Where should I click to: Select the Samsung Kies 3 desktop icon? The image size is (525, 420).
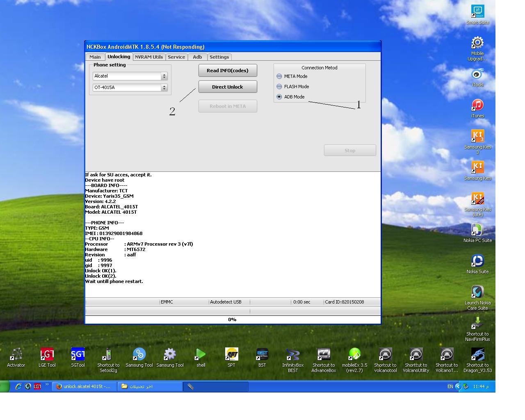pyautogui.click(x=477, y=142)
